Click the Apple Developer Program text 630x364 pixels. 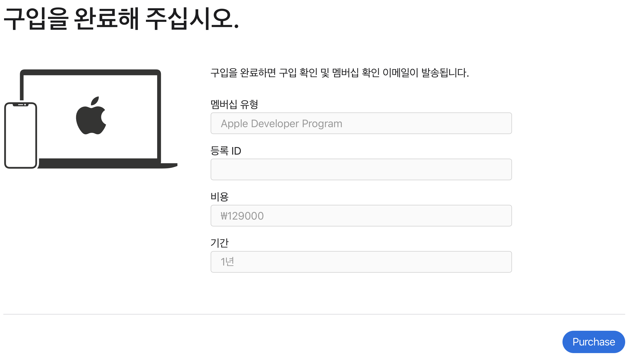(281, 124)
